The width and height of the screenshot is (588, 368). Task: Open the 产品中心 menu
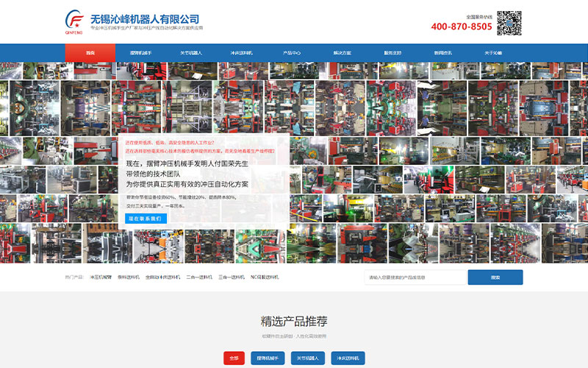(x=292, y=53)
